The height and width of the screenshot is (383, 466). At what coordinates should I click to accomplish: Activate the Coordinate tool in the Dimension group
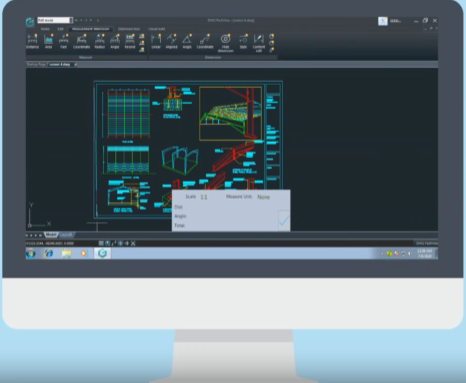[x=205, y=42]
